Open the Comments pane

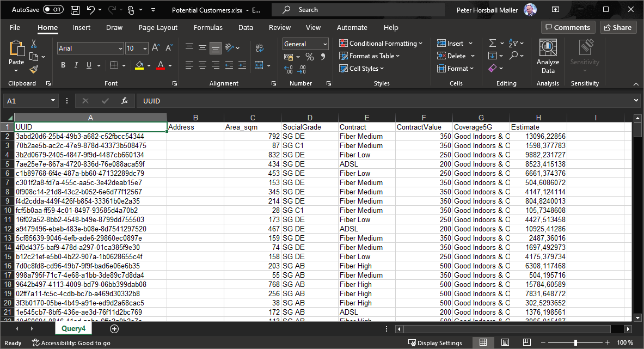tap(568, 27)
